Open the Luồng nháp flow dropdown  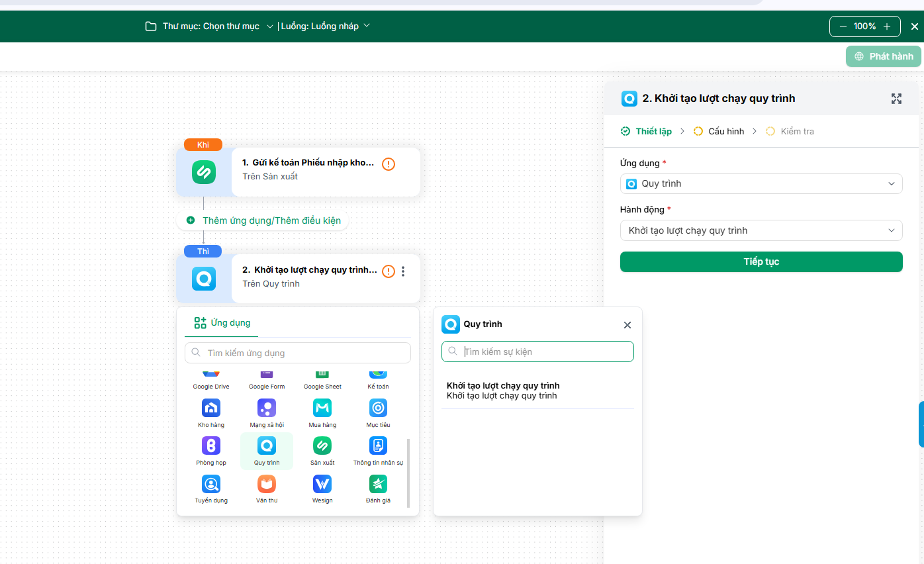click(x=325, y=26)
